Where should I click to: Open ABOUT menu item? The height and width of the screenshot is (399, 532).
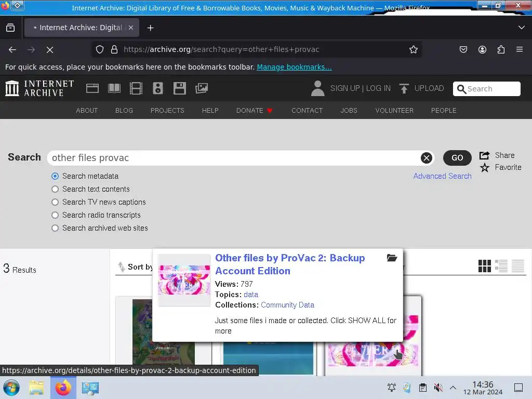pos(87,111)
